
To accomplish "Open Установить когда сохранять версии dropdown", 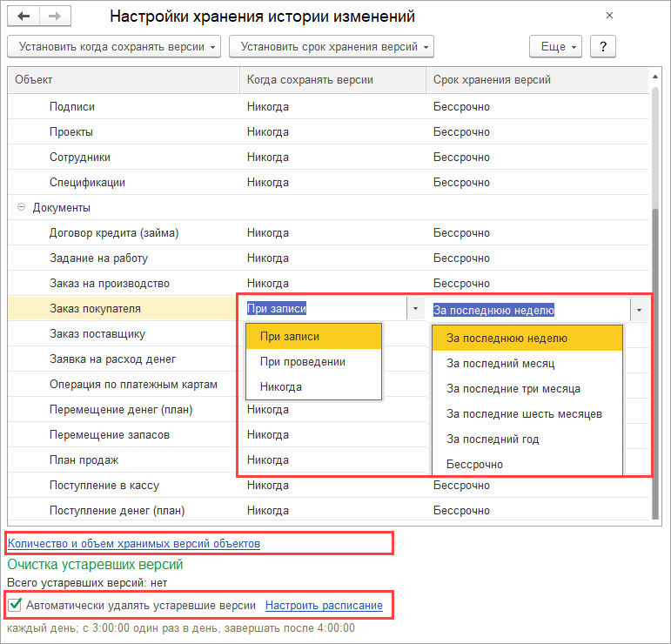I will pos(113,46).
